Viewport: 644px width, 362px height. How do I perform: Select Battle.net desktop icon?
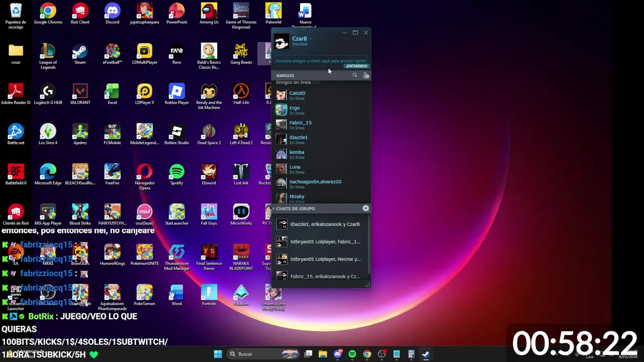coord(16,135)
